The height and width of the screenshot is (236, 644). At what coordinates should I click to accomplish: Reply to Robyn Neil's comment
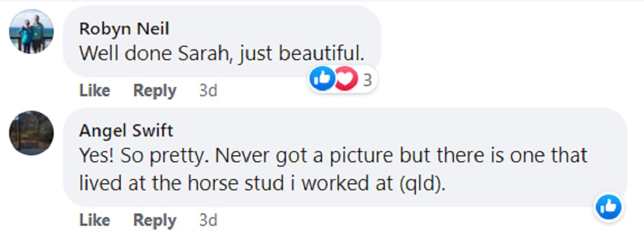pos(155,91)
